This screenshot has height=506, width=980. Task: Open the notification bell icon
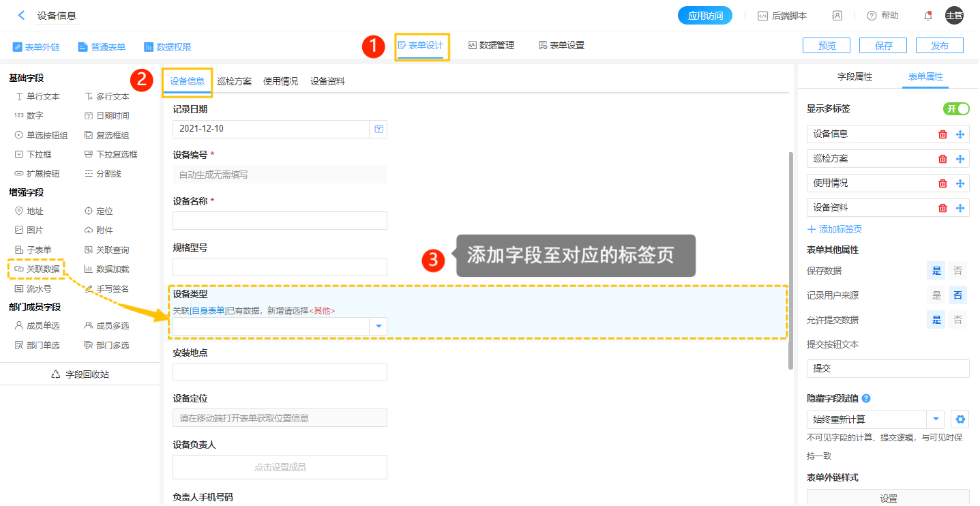point(927,16)
